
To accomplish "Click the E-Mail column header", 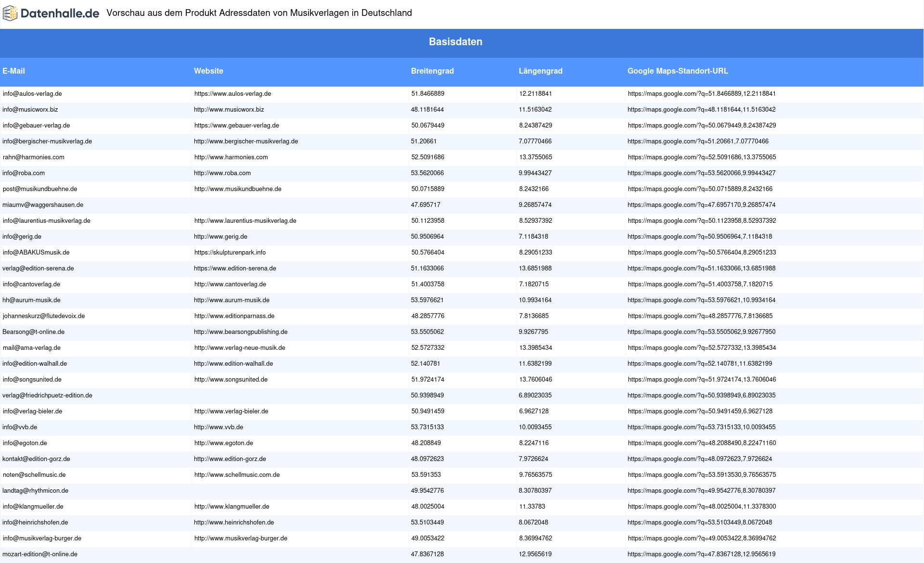I will pyautogui.click(x=13, y=71).
